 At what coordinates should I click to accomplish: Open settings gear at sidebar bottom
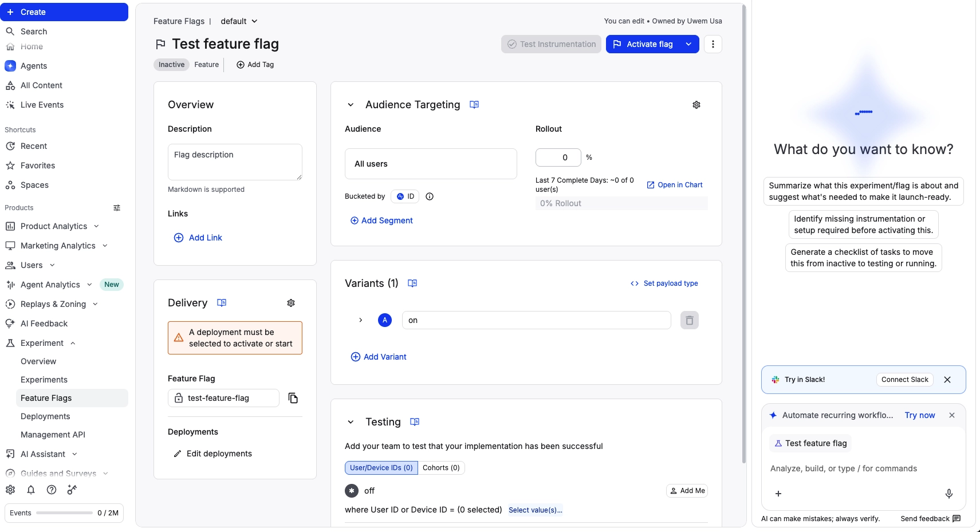pos(10,490)
